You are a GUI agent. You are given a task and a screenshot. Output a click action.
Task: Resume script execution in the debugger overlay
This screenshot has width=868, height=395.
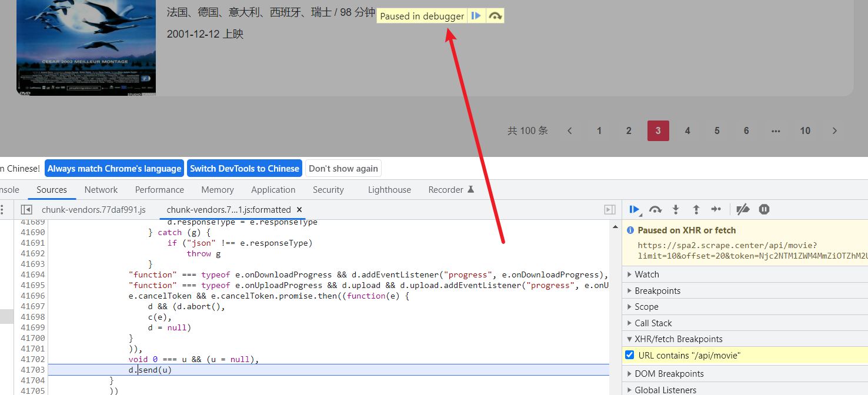[x=476, y=16]
